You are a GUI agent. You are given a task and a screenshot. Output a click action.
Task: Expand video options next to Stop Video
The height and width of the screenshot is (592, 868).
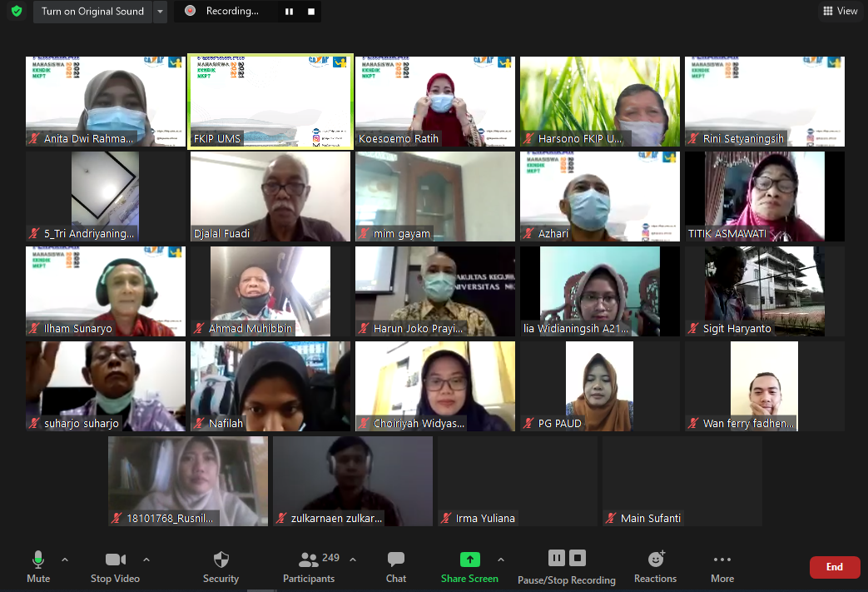coord(146,560)
